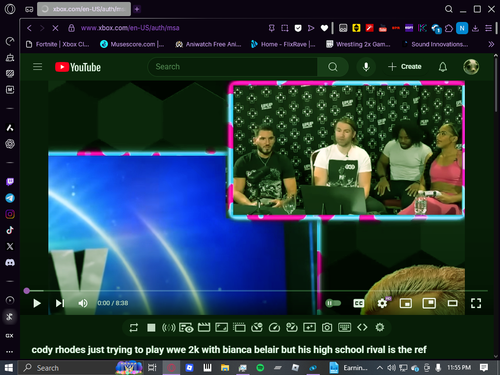Image resolution: width=500 pixels, height=375 pixels.
Task: Open the YouTube guide hamburger menu
Action: 37,67
